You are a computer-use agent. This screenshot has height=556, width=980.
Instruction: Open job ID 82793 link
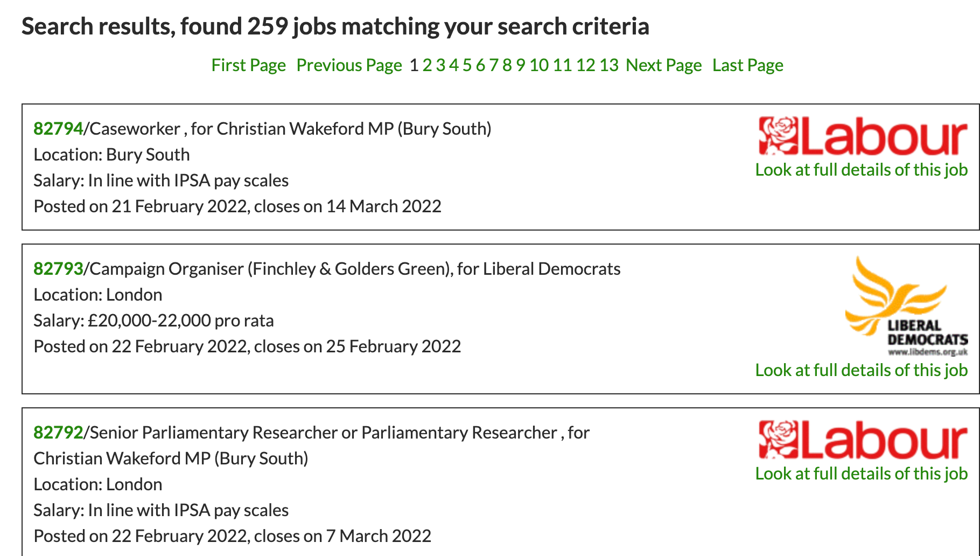click(x=58, y=269)
